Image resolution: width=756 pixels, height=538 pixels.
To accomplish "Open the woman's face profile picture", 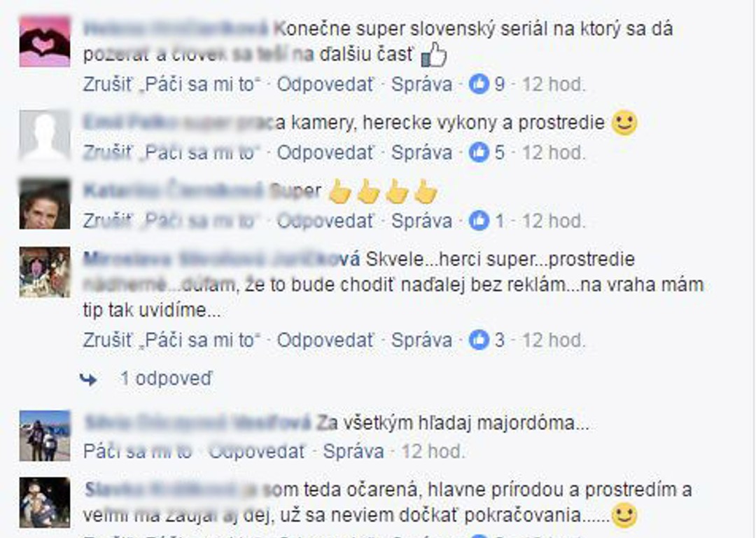I will pos(44,204).
